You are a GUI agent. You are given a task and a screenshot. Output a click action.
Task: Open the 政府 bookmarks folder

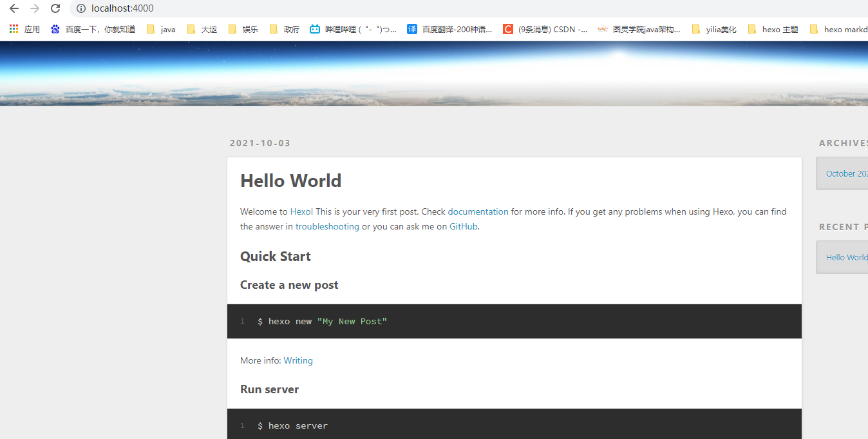tap(284, 29)
